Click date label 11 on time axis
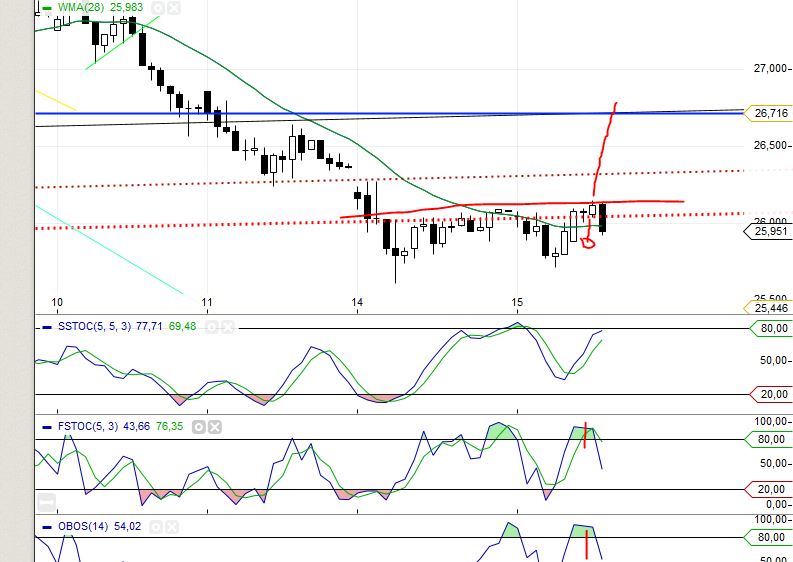793x562 pixels. click(x=207, y=302)
